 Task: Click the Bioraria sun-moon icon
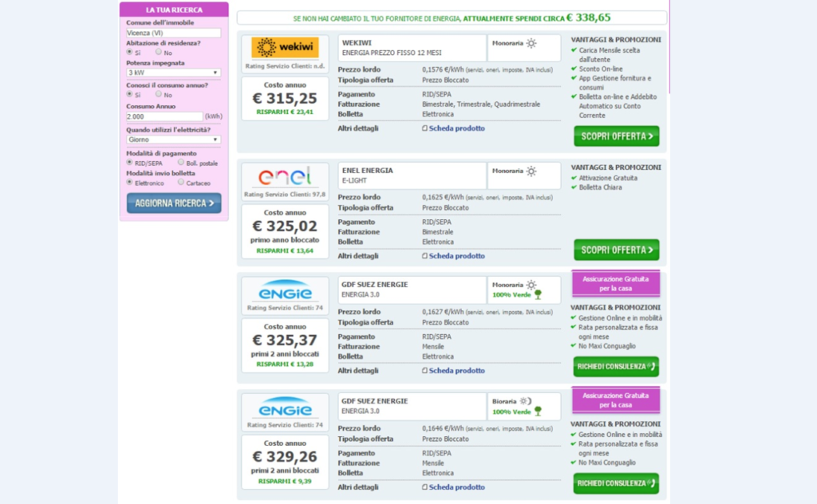(526, 401)
